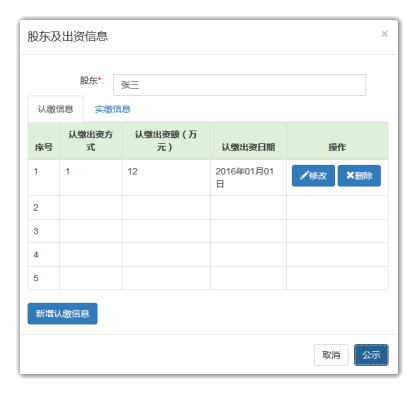The height and width of the screenshot is (395, 419).
Task: Close the 股东及出资信息 dialog with X
Action: tap(384, 34)
